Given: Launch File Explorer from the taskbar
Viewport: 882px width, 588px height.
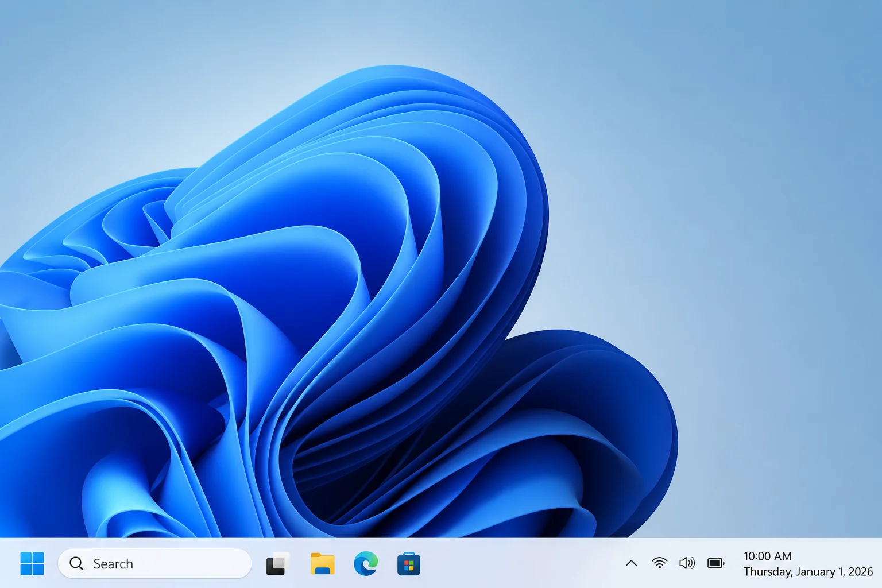Looking at the screenshot, I should click(322, 563).
